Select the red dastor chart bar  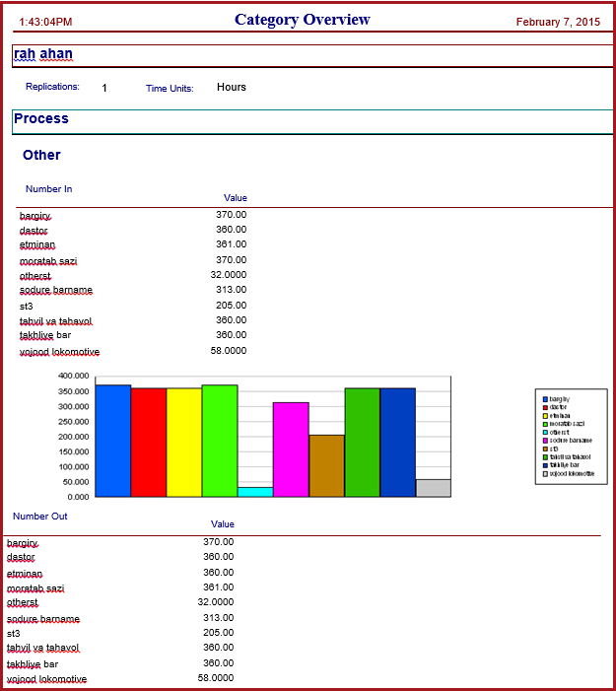[149, 443]
